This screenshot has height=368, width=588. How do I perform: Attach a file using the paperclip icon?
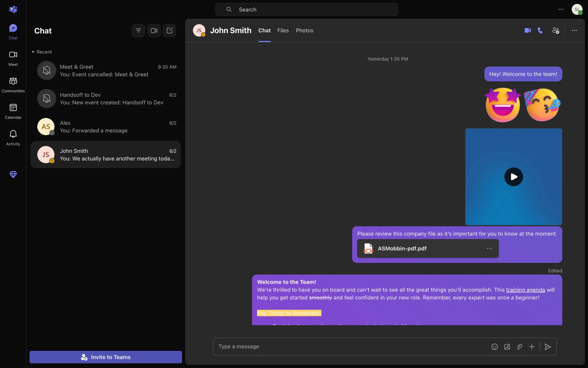click(x=519, y=347)
